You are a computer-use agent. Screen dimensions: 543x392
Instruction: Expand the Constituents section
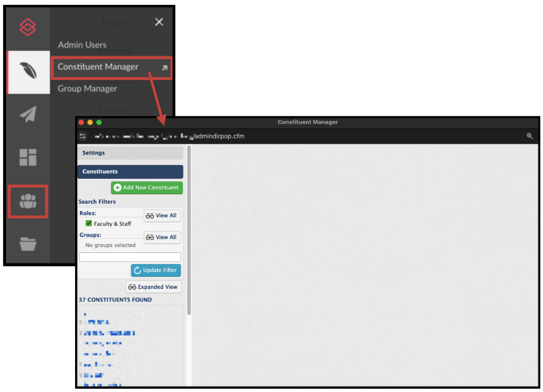(x=130, y=171)
